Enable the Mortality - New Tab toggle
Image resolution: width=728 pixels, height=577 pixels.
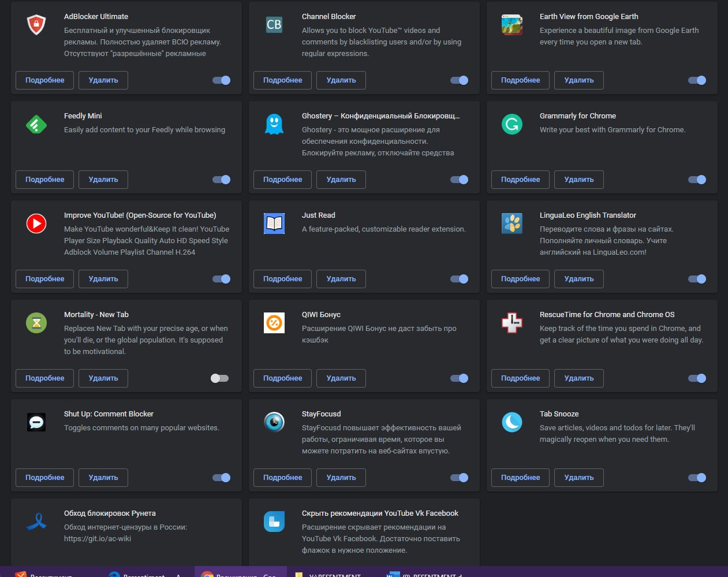coord(219,378)
